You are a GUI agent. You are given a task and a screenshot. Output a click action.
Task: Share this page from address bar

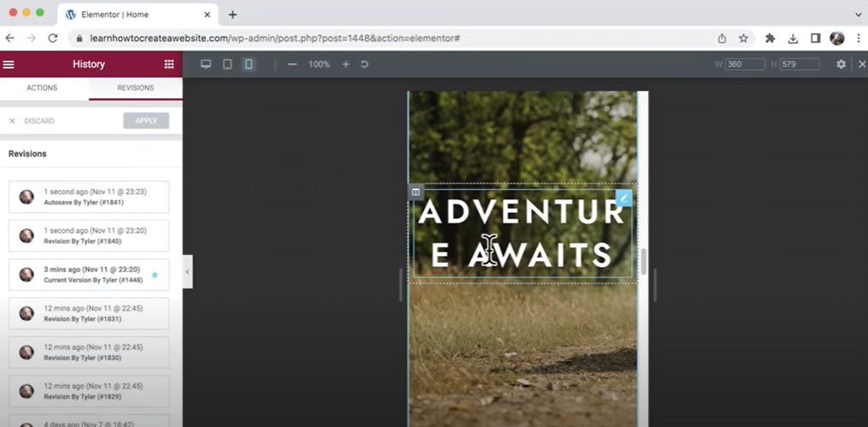(722, 39)
